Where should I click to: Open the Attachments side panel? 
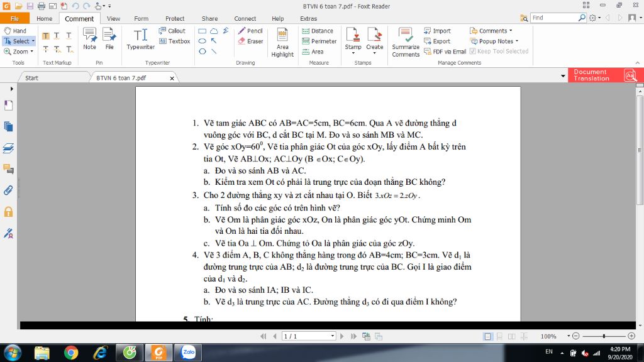pos(8,190)
